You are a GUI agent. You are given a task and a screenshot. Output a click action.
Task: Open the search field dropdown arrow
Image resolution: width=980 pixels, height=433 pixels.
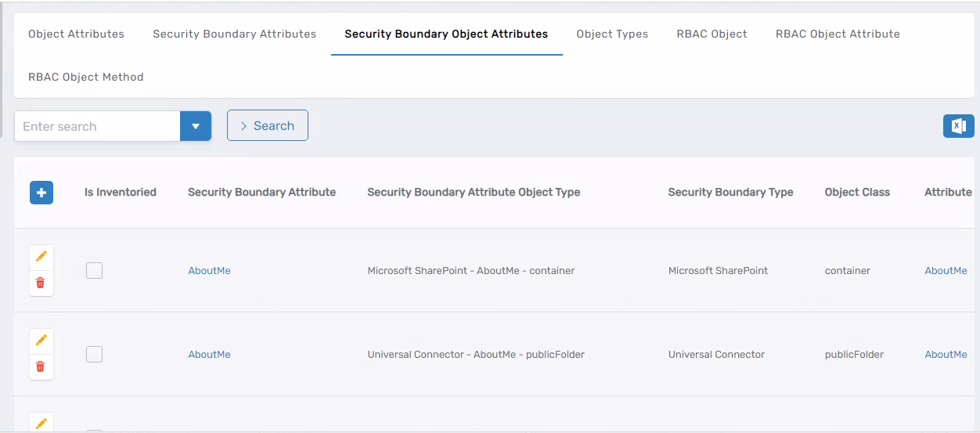click(196, 126)
